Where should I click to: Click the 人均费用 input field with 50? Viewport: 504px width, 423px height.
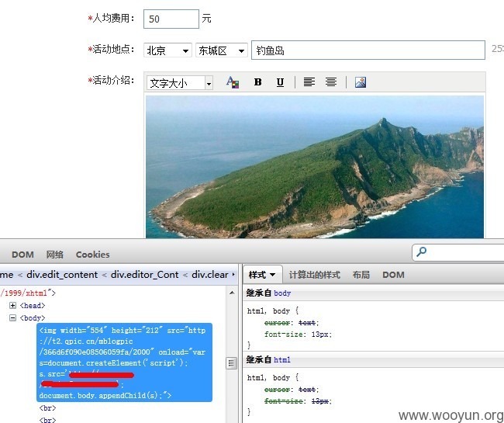click(x=171, y=19)
